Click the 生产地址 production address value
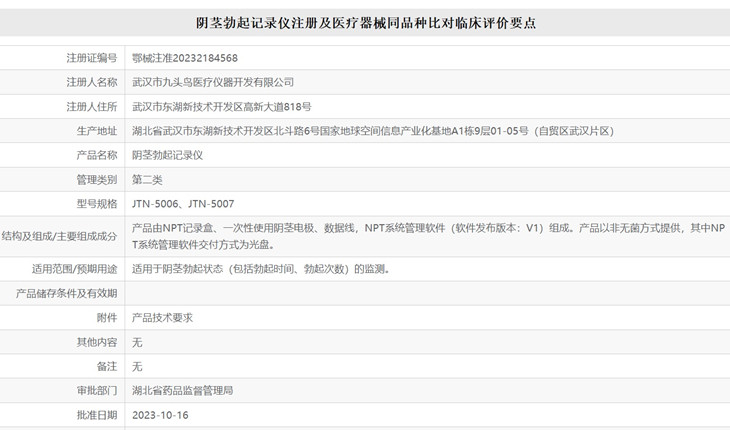Screen dimensions: 730x430 pyautogui.click(x=373, y=131)
